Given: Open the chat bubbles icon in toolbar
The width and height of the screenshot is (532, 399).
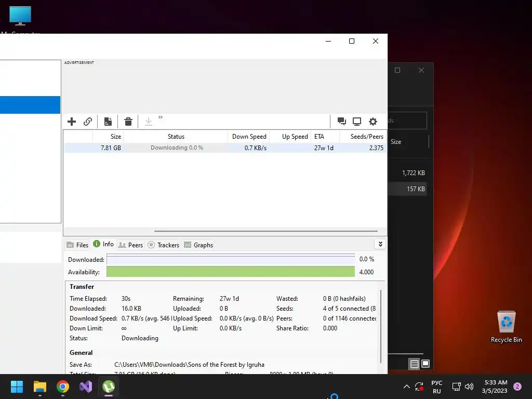Looking at the screenshot, I should pyautogui.click(x=342, y=122).
